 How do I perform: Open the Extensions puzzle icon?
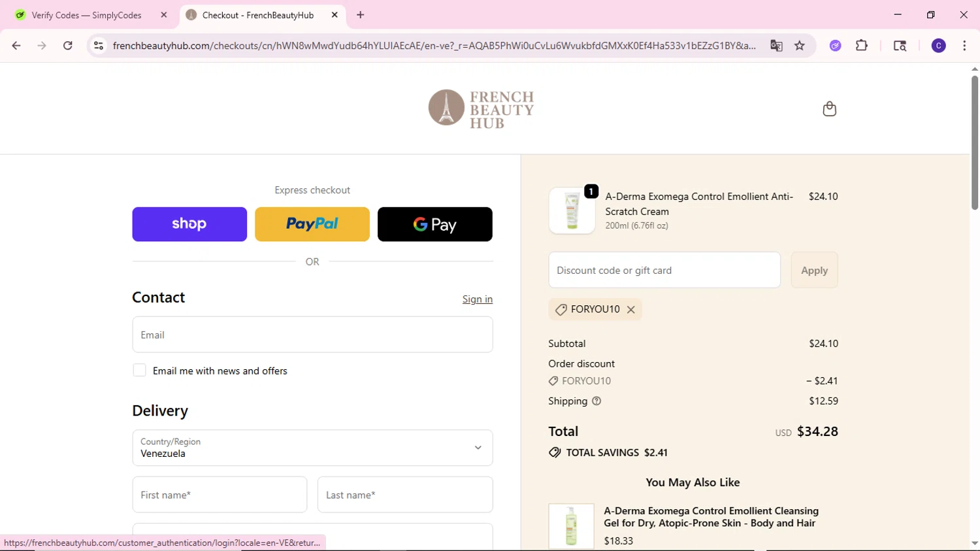(862, 46)
